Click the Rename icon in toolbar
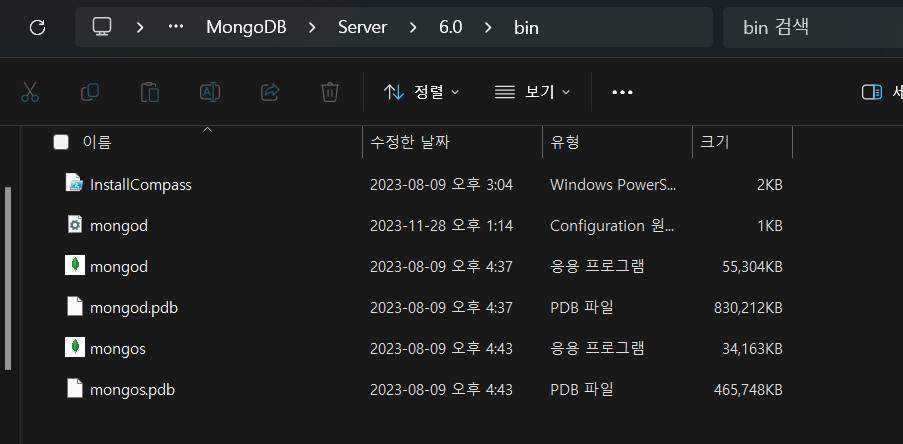 coord(210,92)
